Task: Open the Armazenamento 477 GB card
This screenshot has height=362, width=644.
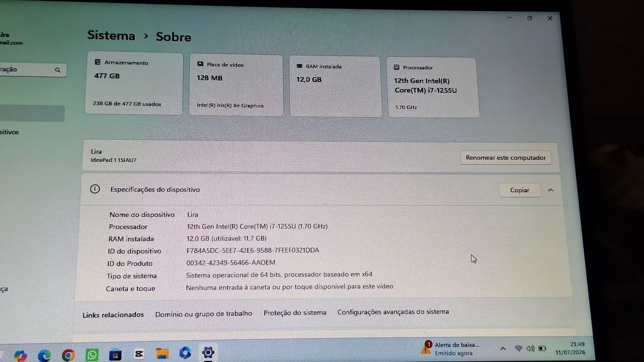Action: [x=134, y=83]
